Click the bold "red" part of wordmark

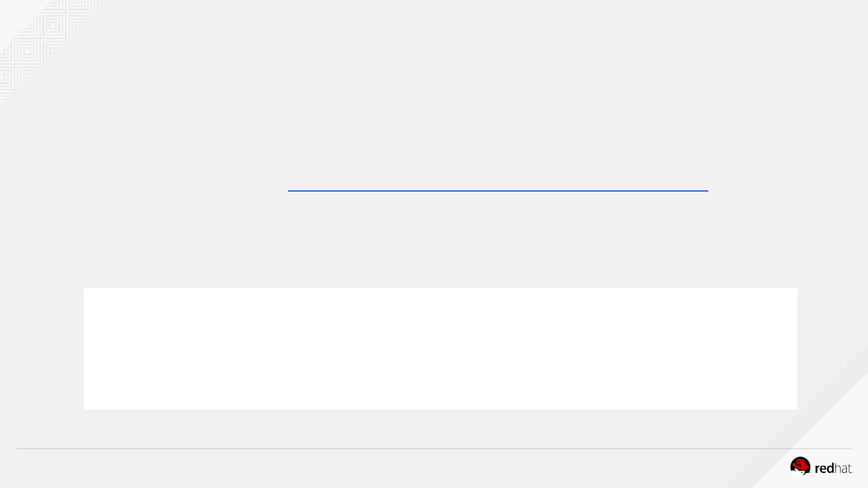click(x=824, y=468)
